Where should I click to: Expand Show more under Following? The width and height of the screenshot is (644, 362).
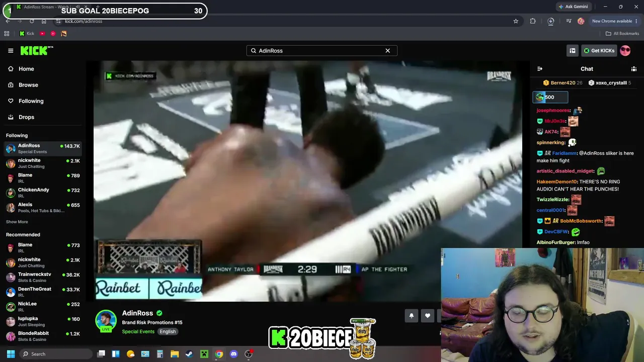tap(17, 222)
